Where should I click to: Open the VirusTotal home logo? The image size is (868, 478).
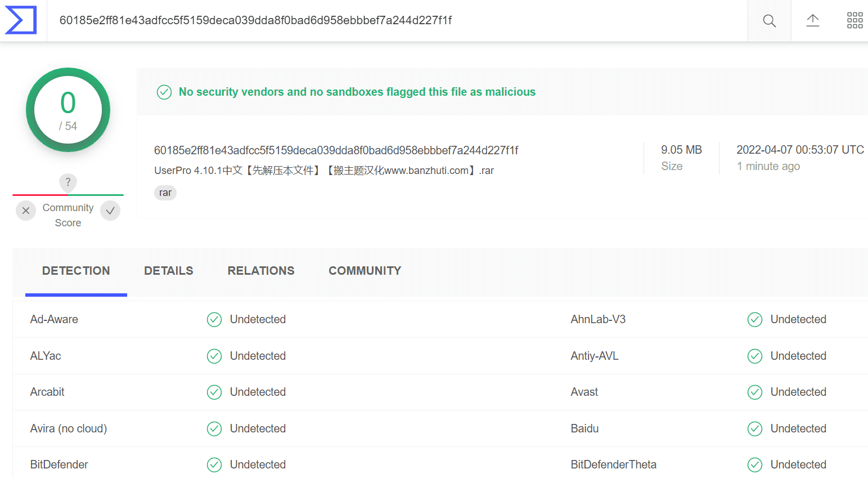coord(21,20)
